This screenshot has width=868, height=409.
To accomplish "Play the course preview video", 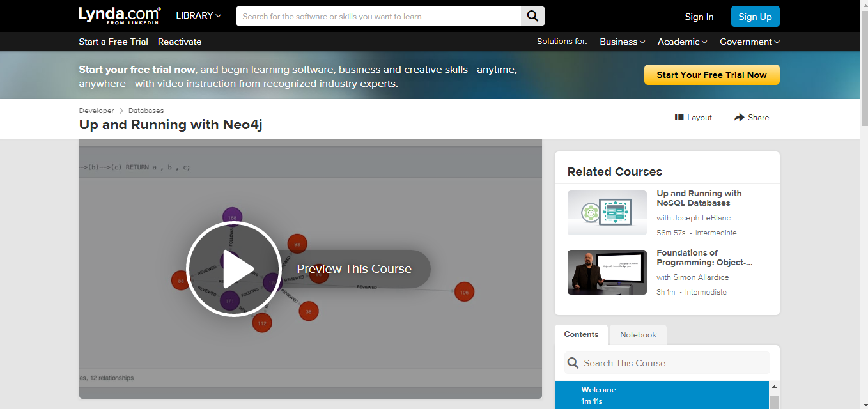I will coord(234,268).
